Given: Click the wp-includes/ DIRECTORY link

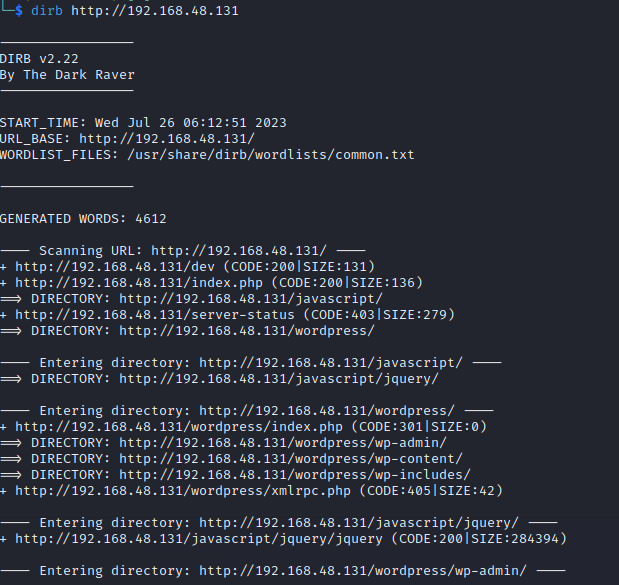Looking at the screenshot, I should point(294,475).
